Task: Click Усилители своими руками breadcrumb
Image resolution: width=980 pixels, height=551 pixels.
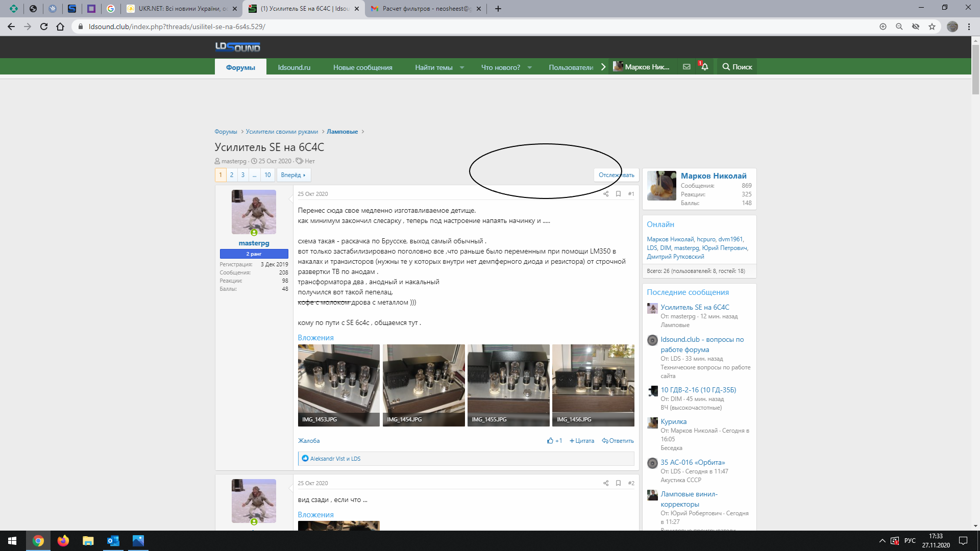Action: tap(282, 132)
